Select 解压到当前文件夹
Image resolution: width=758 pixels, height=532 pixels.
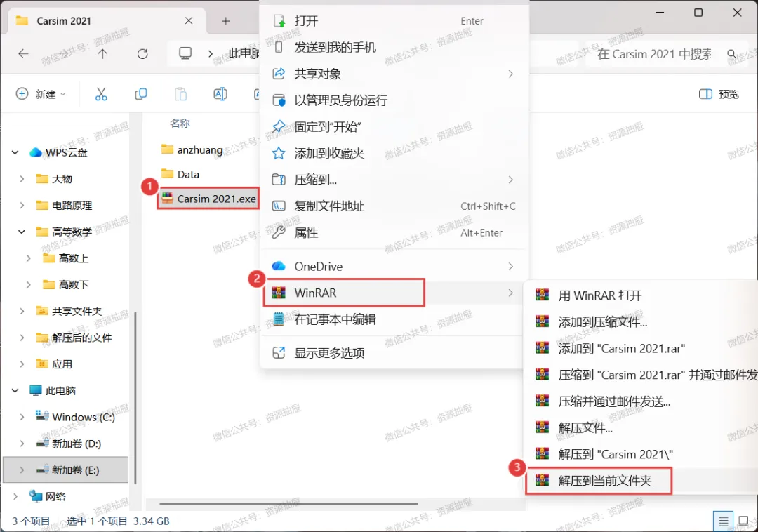point(642,481)
